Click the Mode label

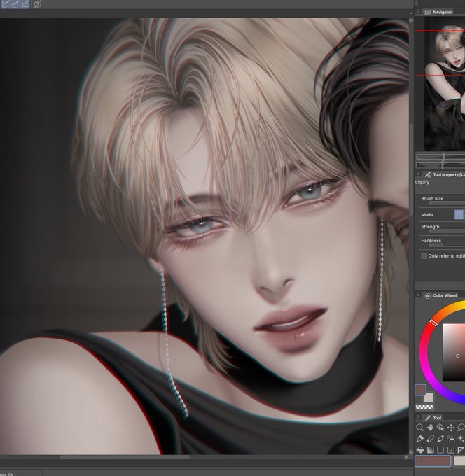pyautogui.click(x=427, y=215)
